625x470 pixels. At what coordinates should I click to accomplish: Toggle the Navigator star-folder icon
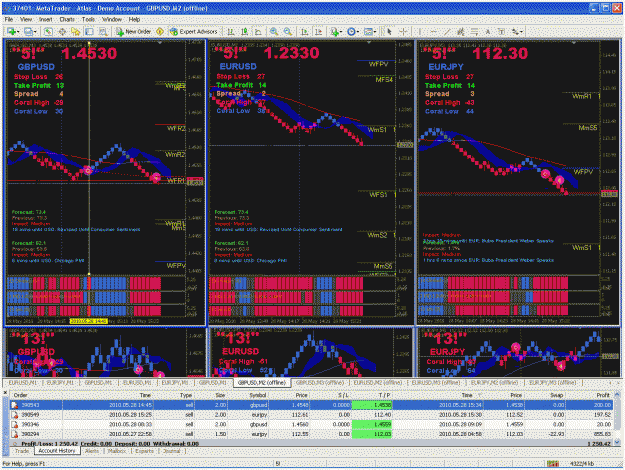(x=76, y=31)
